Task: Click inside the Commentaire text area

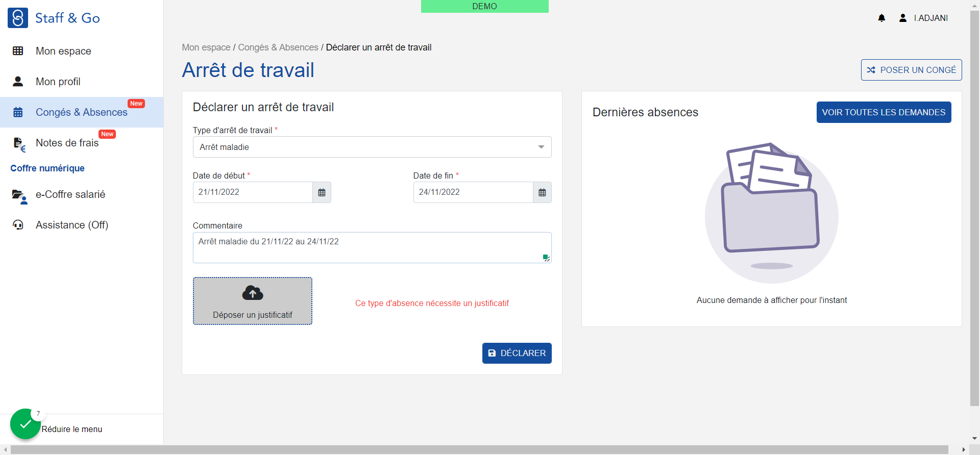Action: pyautogui.click(x=372, y=247)
